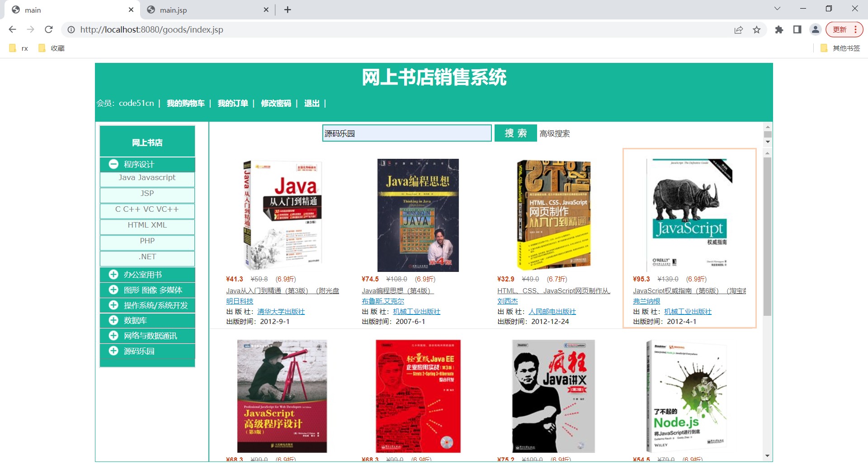The height and width of the screenshot is (466, 868).
Task: Open author link 刘西杰
Action: point(508,301)
